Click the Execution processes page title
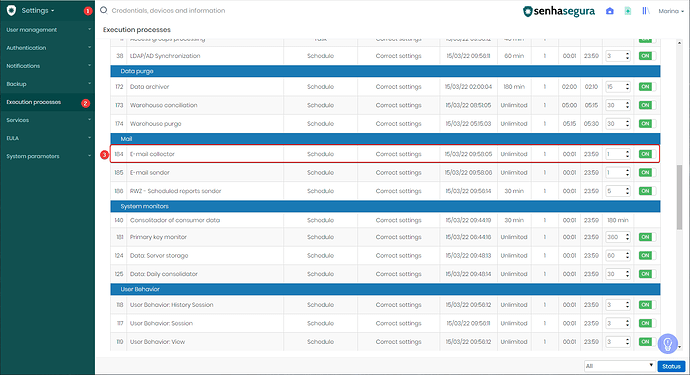This screenshot has height=375, width=690. [137, 29]
